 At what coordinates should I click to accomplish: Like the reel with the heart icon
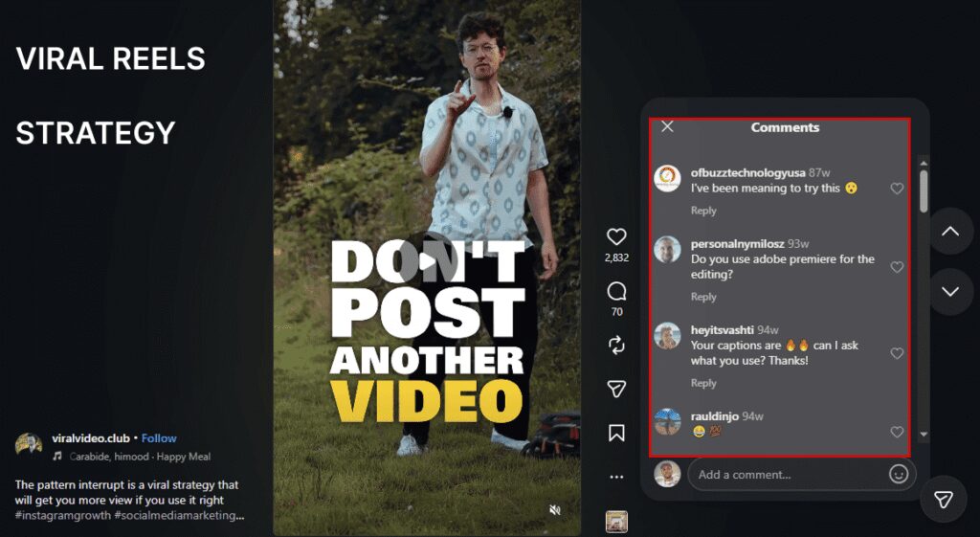coord(616,237)
